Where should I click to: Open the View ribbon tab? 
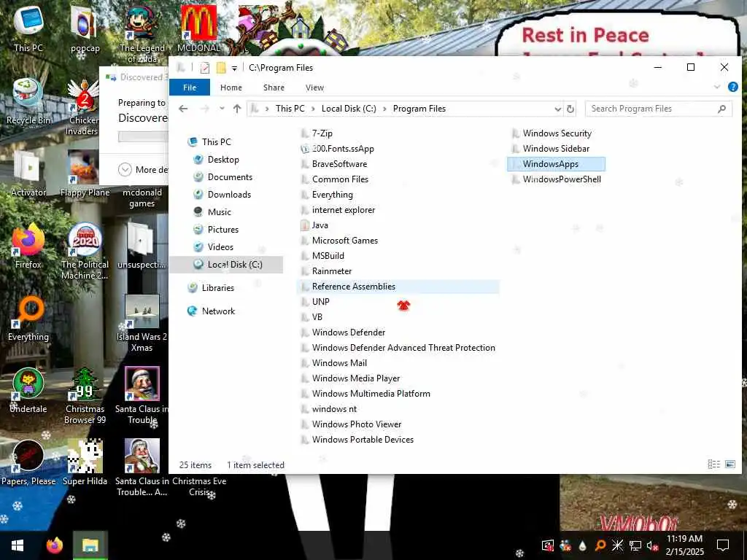click(314, 87)
